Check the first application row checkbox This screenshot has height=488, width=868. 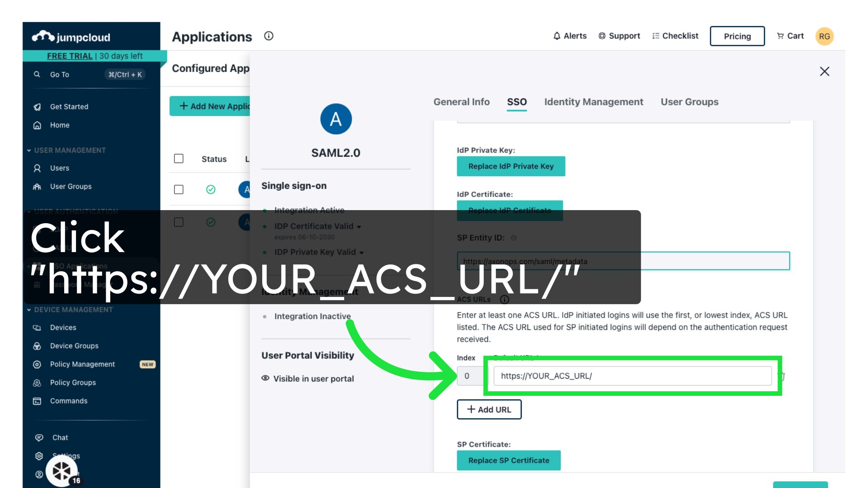click(x=179, y=189)
